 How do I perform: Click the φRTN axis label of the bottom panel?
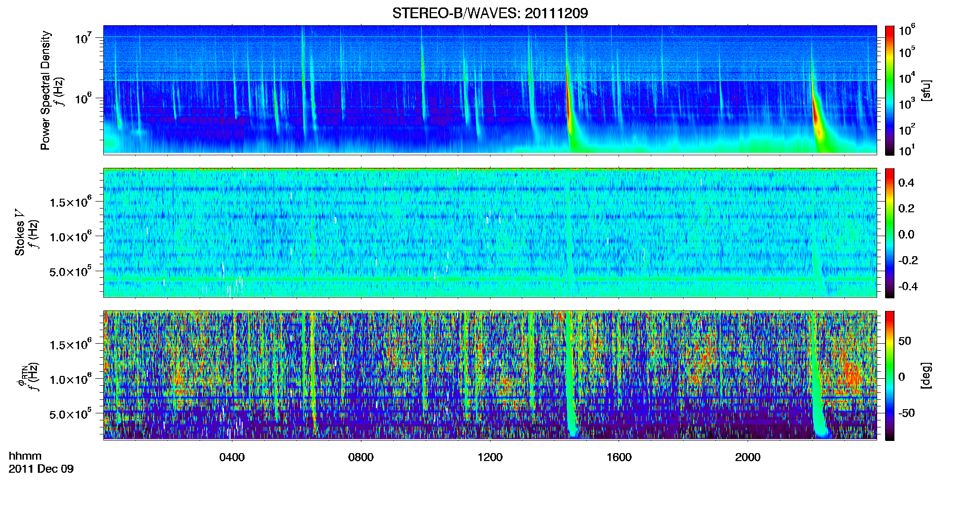point(22,376)
